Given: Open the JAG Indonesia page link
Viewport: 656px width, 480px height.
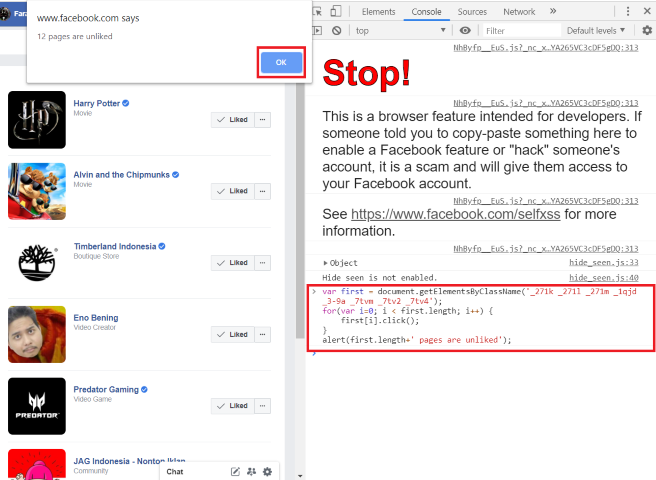Looking at the screenshot, I should [x=129, y=461].
